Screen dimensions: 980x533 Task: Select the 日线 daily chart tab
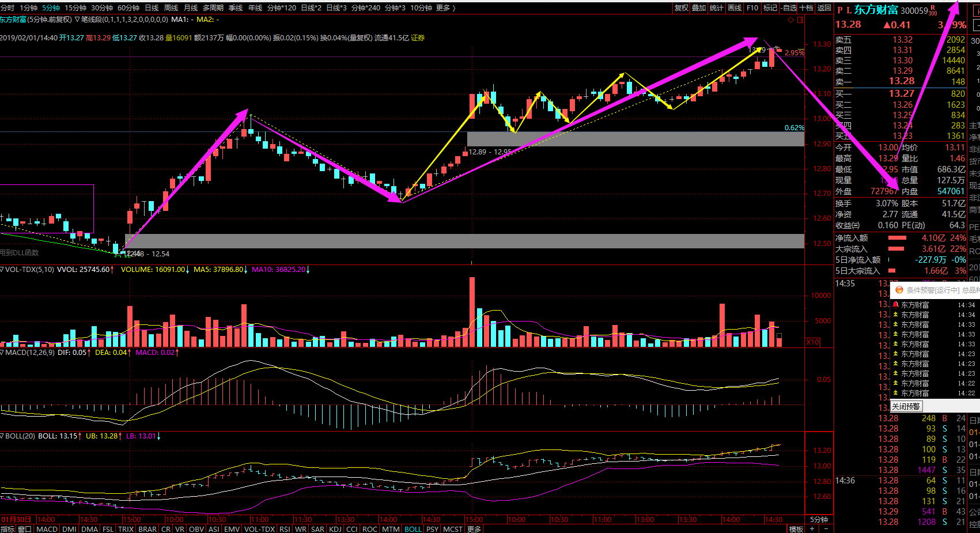152,8
